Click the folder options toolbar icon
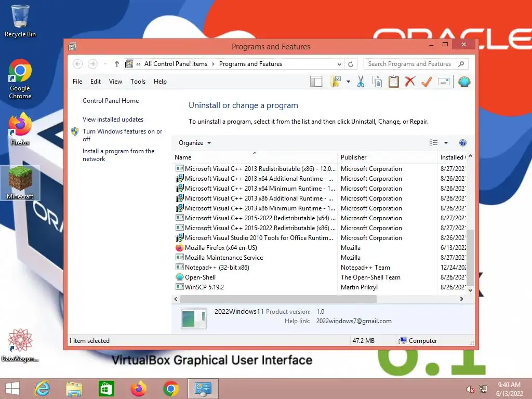Image resolution: width=532 pixels, height=399 pixels. (x=336, y=82)
